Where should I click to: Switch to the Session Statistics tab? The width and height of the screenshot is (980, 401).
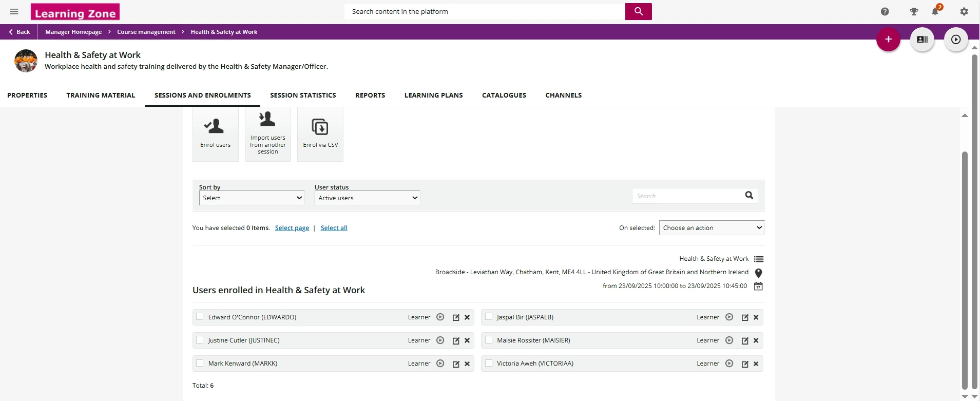[303, 96]
